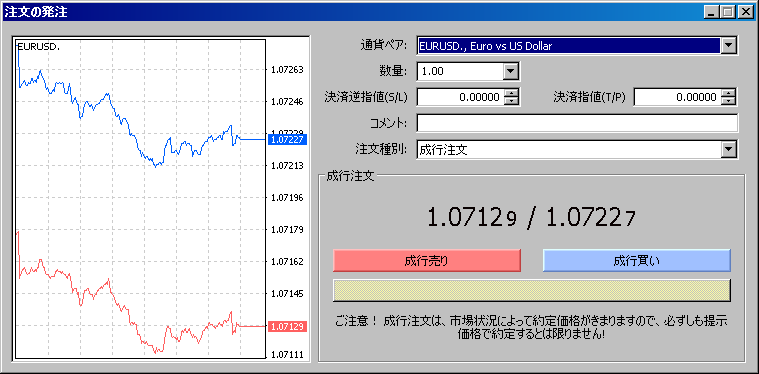Expand the 数量 volume dropdown arrow
The width and height of the screenshot is (759, 374).
pos(510,72)
